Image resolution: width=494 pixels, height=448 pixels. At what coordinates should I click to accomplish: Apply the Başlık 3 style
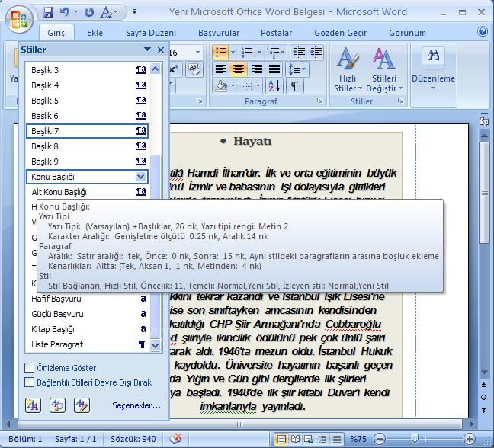[87, 70]
